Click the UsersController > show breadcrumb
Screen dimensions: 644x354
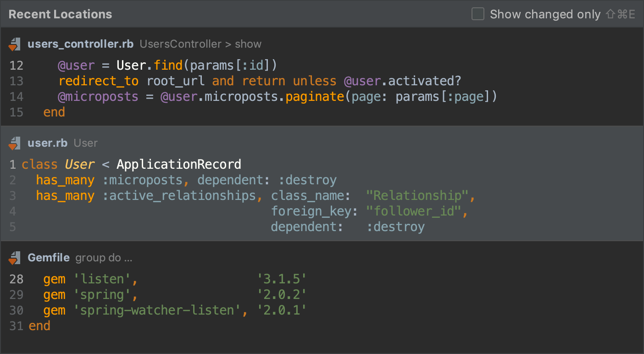tap(200, 44)
